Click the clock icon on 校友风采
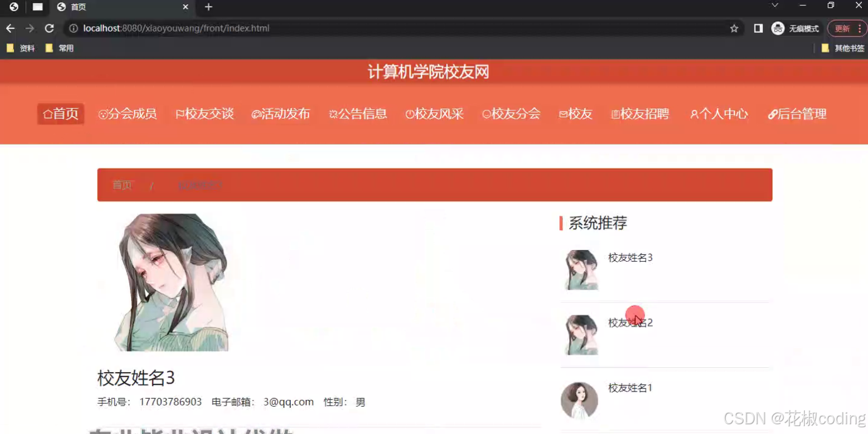 (410, 114)
